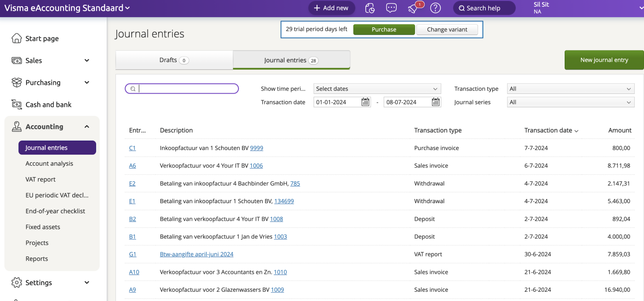The height and width of the screenshot is (301, 644).
Task: Go to Start page via home icon
Action: pos(17,39)
